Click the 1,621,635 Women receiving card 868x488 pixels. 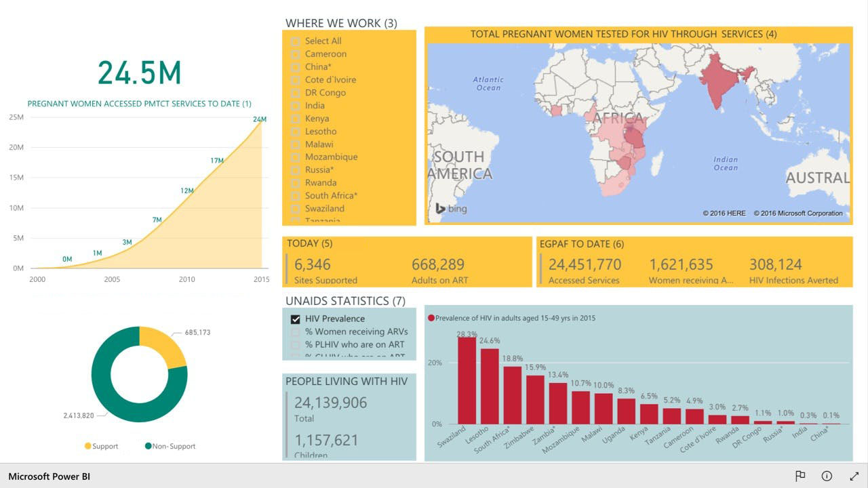point(691,270)
